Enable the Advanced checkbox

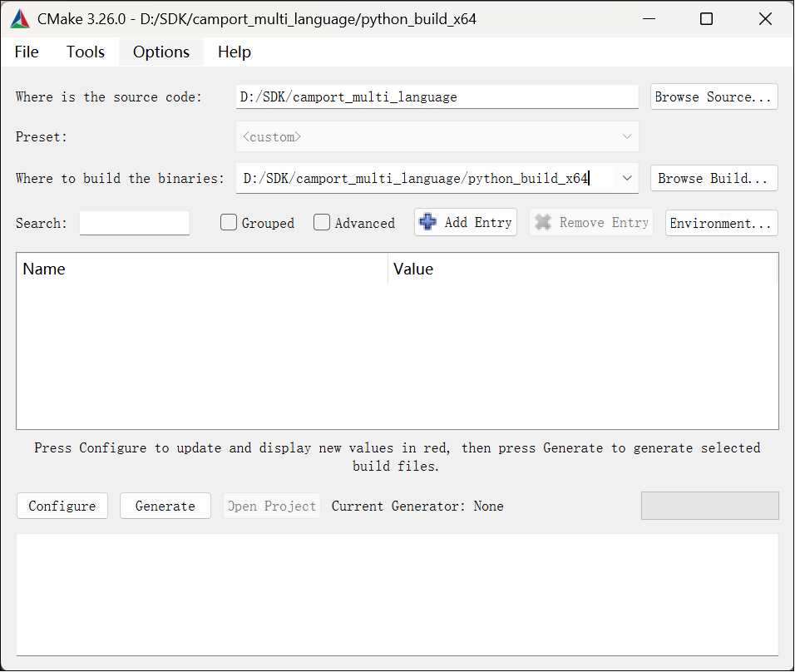pos(322,222)
